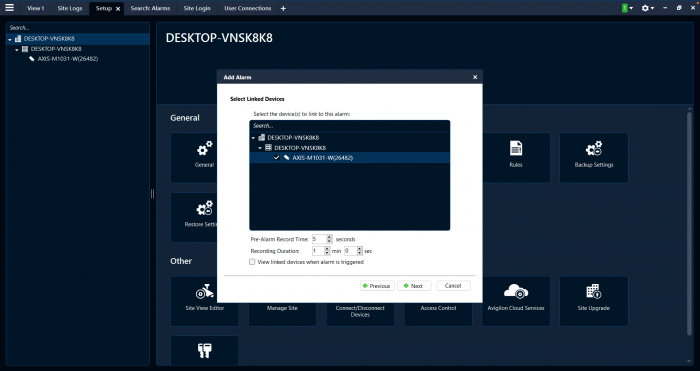This screenshot has height=371, width=700.
Task: Click the site icon beside top DESKTOP-VNSK8K8 in left tree
Action: [18, 39]
